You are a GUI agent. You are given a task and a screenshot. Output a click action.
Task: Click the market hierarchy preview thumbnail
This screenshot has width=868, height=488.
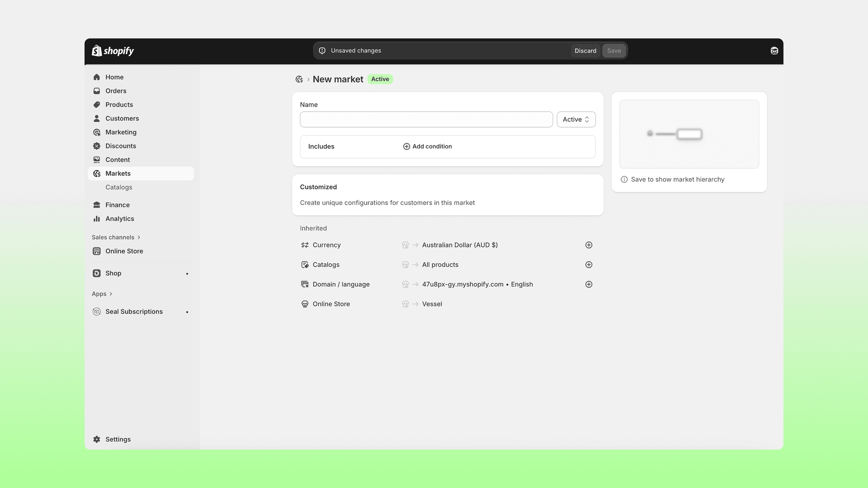coord(689,134)
